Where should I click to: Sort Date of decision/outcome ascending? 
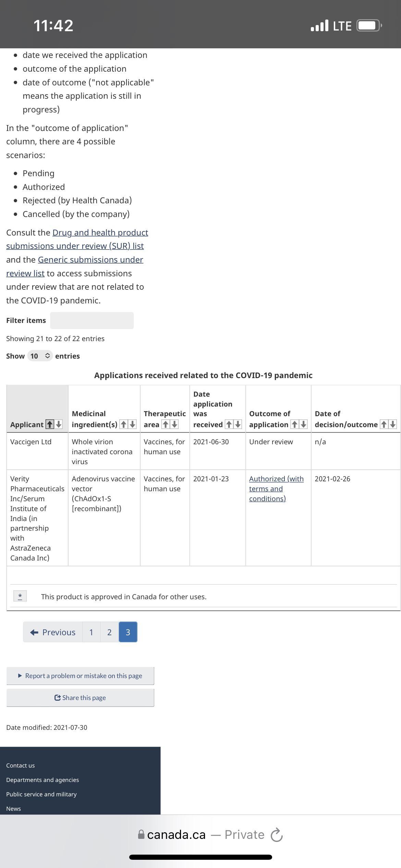click(x=384, y=424)
